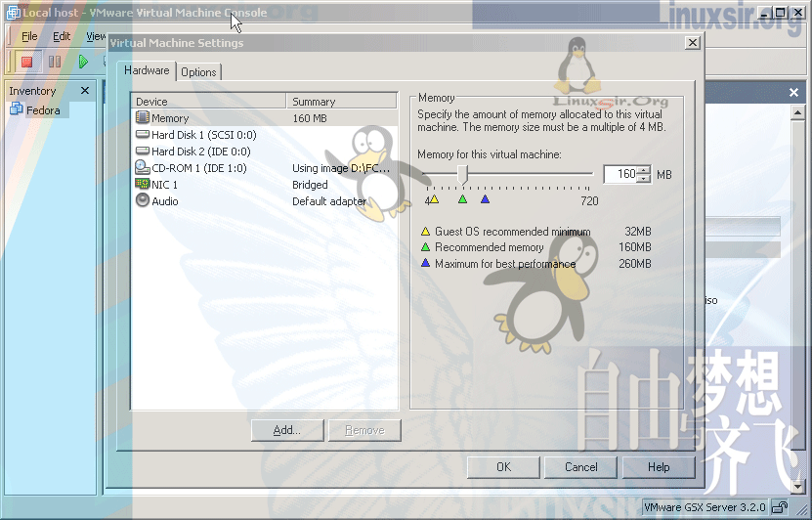Click the Cancel button
This screenshot has height=520, width=812.
(580, 467)
